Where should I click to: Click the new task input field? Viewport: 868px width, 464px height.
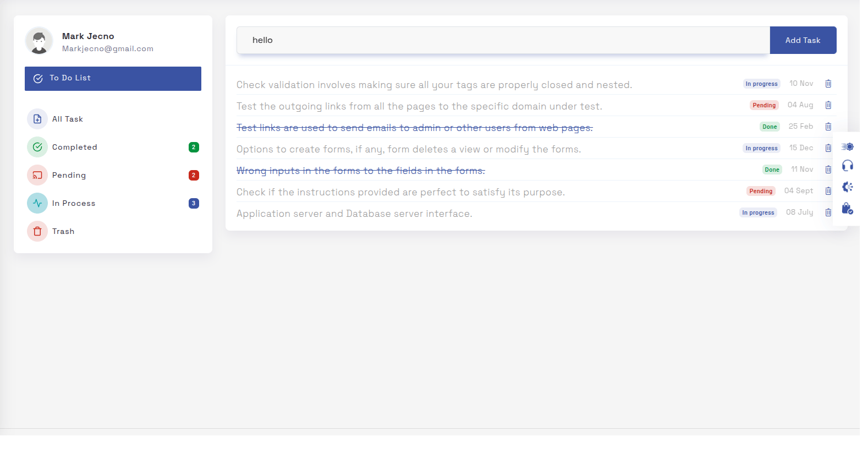tap(503, 40)
